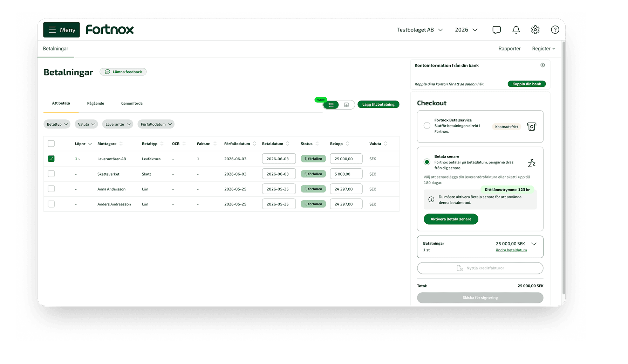Check the Anders Andreasson row checkbox
Screen dimensions: 628x364
(x=51, y=204)
